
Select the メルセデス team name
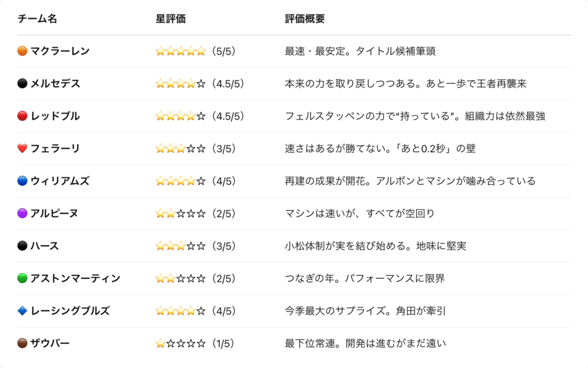click(55, 84)
